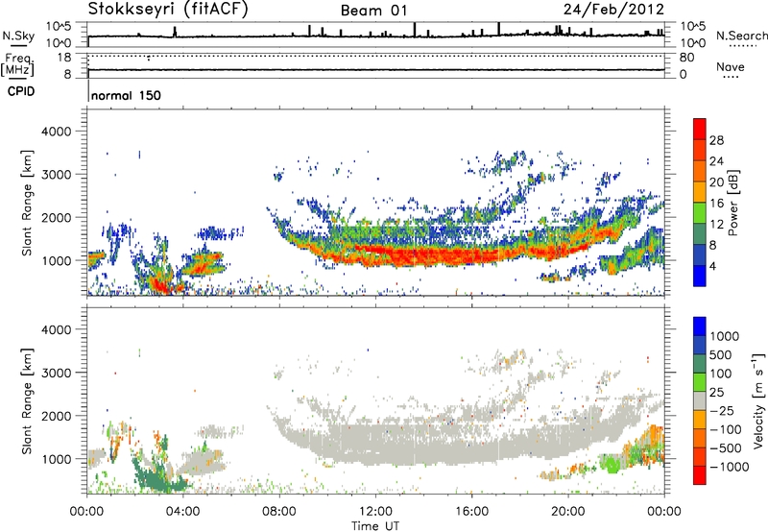Select the 4 label on Power colorbar
768x532 pixels.
point(713,266)
